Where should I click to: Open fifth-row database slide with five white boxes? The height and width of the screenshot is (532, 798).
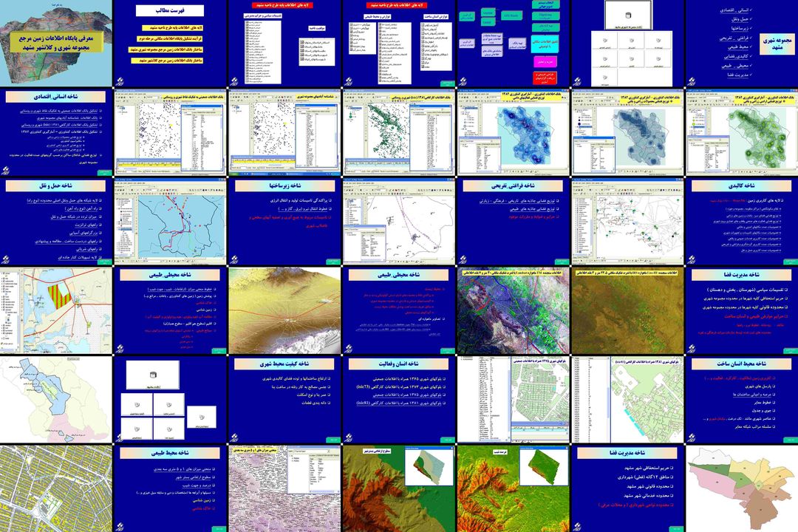pyautogui.click(x=170, y=400)
